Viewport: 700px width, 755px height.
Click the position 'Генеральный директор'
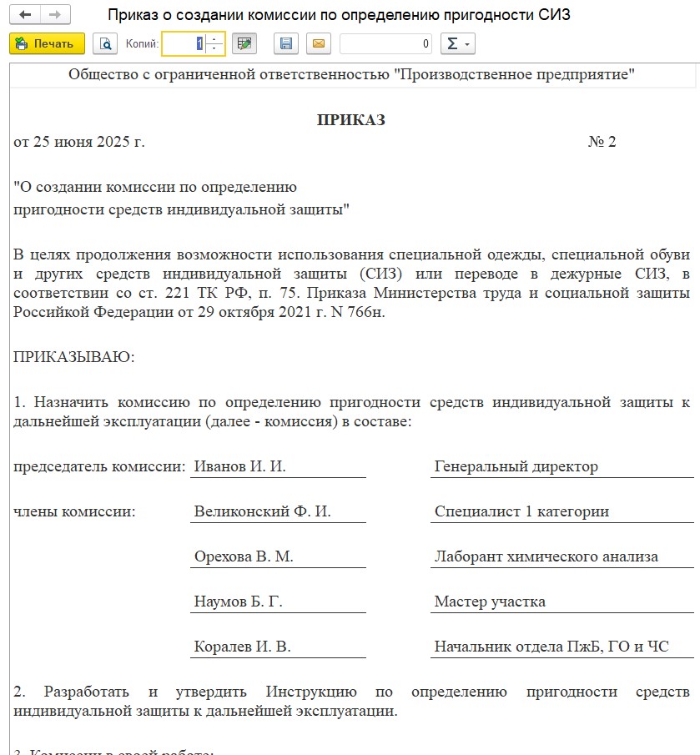point(516,466)
